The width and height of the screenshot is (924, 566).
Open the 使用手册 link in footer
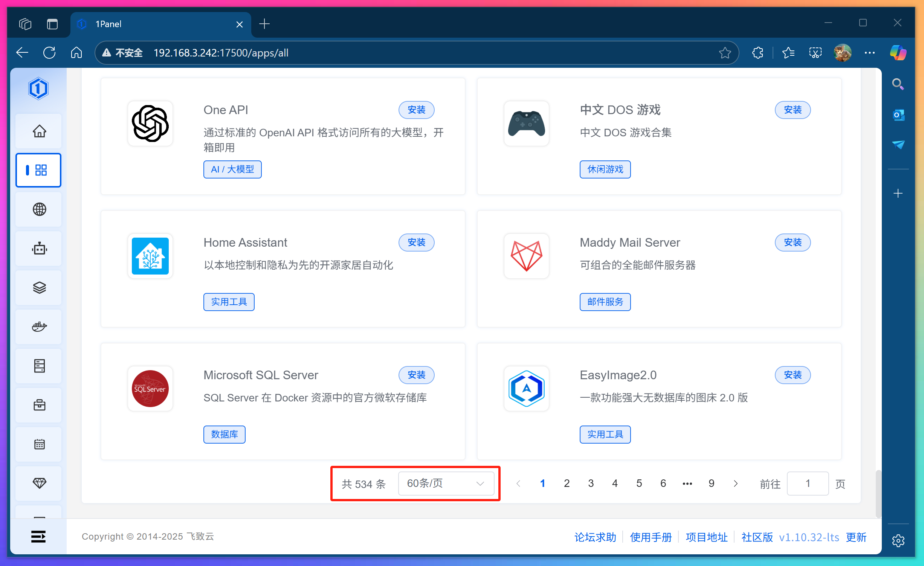(x=651, y=537)
